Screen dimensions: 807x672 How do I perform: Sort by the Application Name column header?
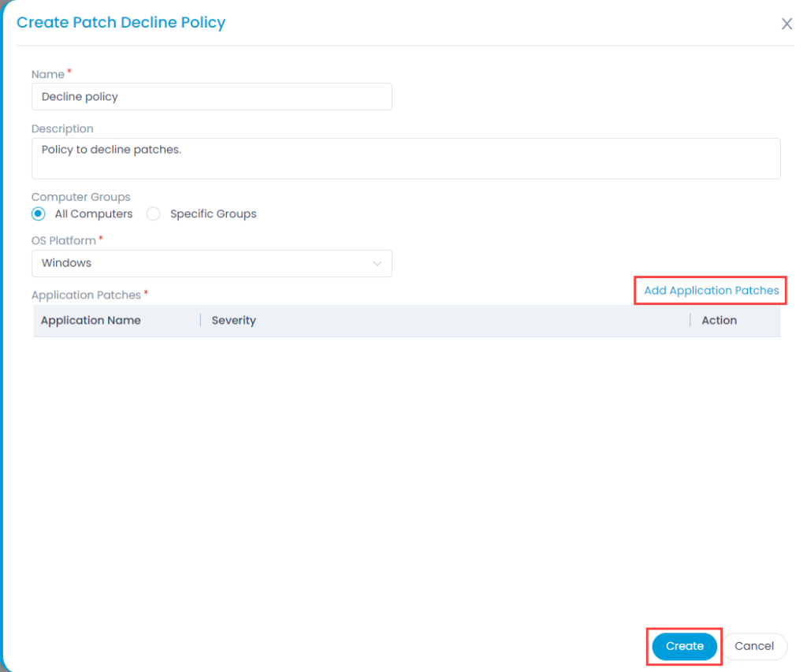pyautogui.click(x=91, y=321)
